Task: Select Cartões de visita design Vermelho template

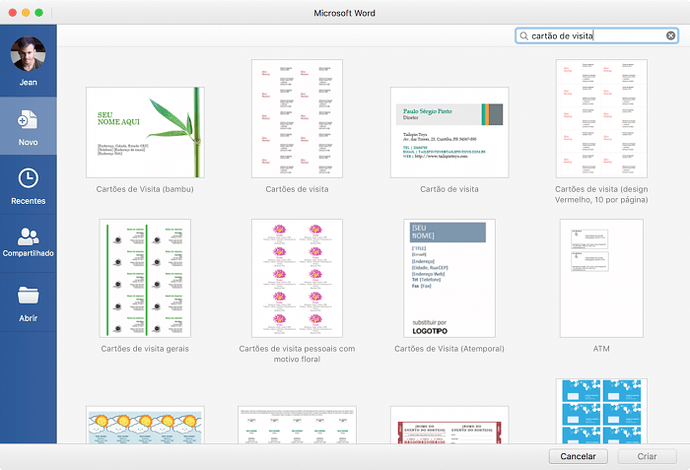Action: click(602, 118)
